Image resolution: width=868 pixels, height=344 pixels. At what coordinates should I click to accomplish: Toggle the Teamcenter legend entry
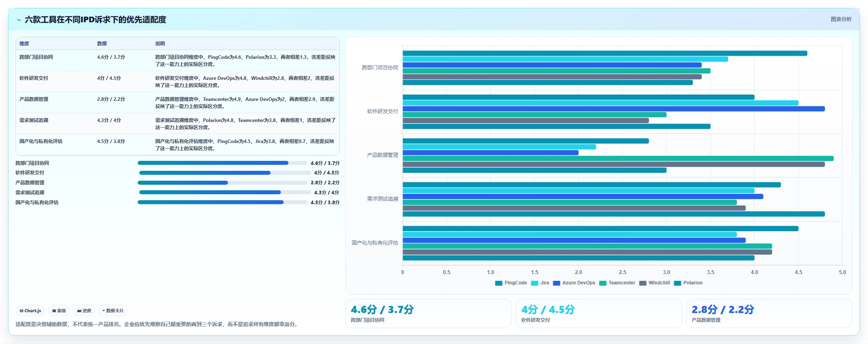click(617, 283)
